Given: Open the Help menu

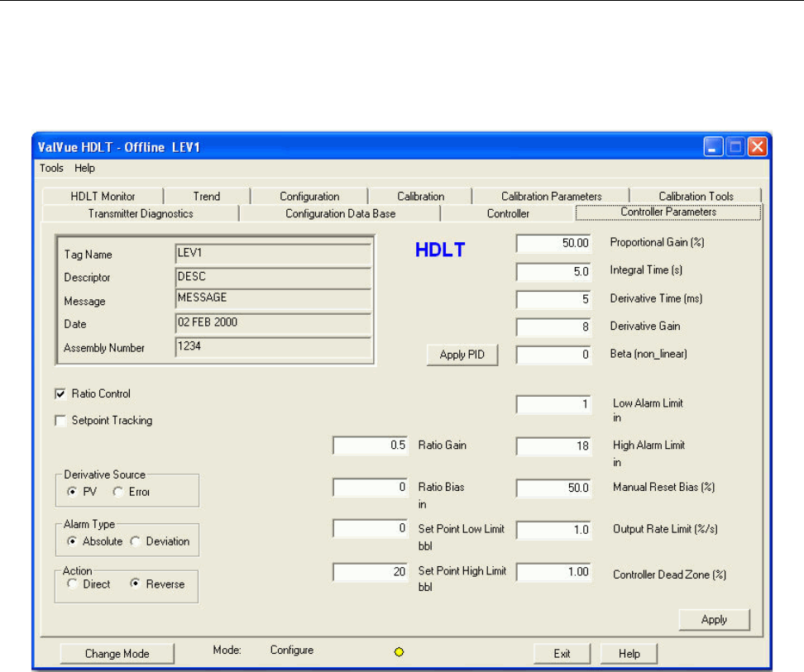Looking at the screenshot, I should pyautogui.click(x=84, y=168).
